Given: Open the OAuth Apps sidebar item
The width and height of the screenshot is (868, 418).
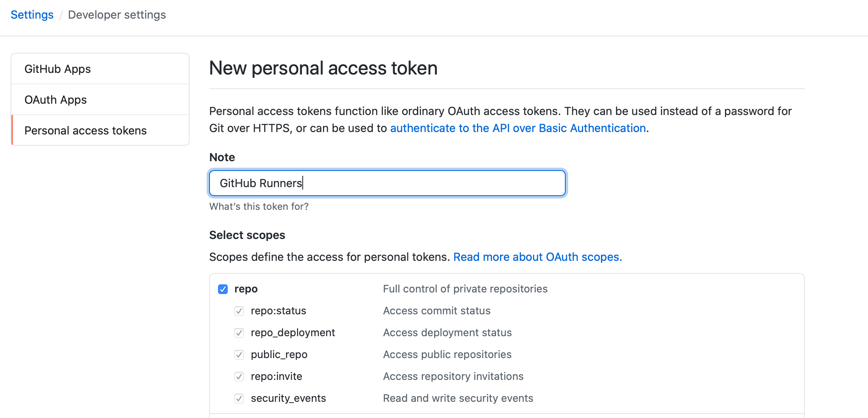Looking at the screenshot, I should [x=56, y=100].
